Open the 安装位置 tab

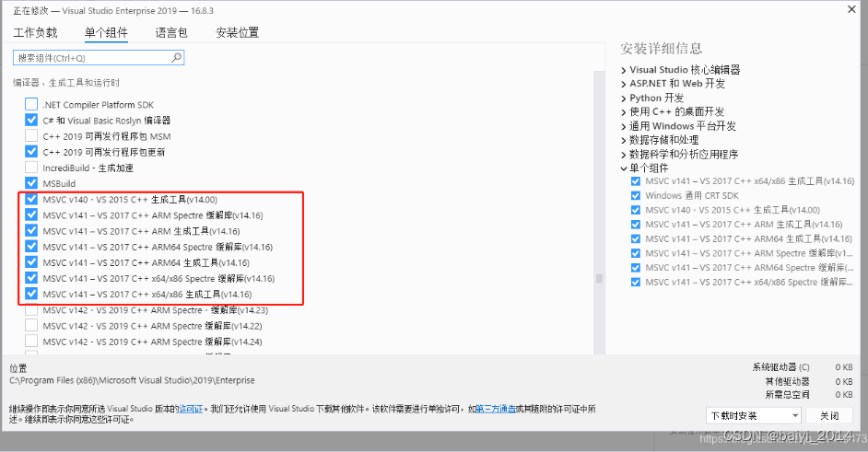(x=238, y=32)
